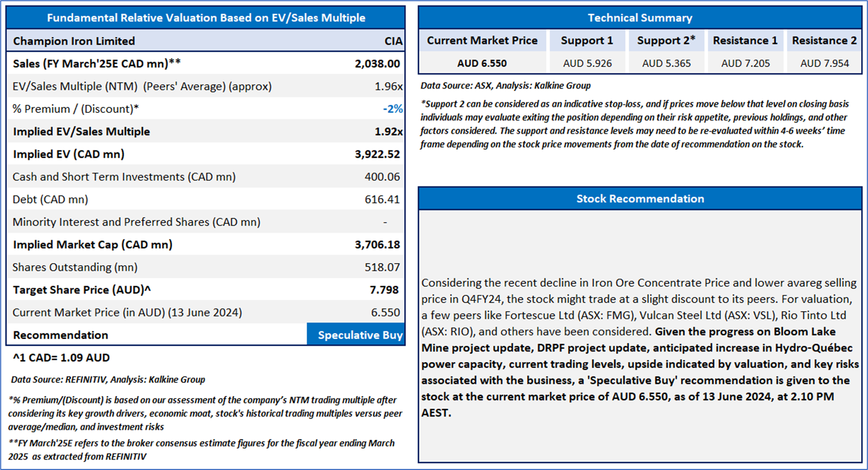Select the Support 1 column header

[x=587, y=41]
